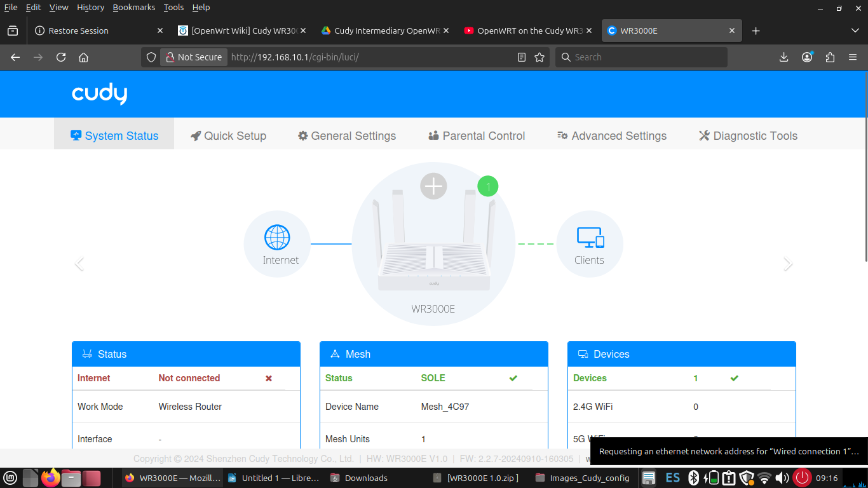Toggle the bookmark star in the address bar

pyautogui.click(x=538, y=57)
